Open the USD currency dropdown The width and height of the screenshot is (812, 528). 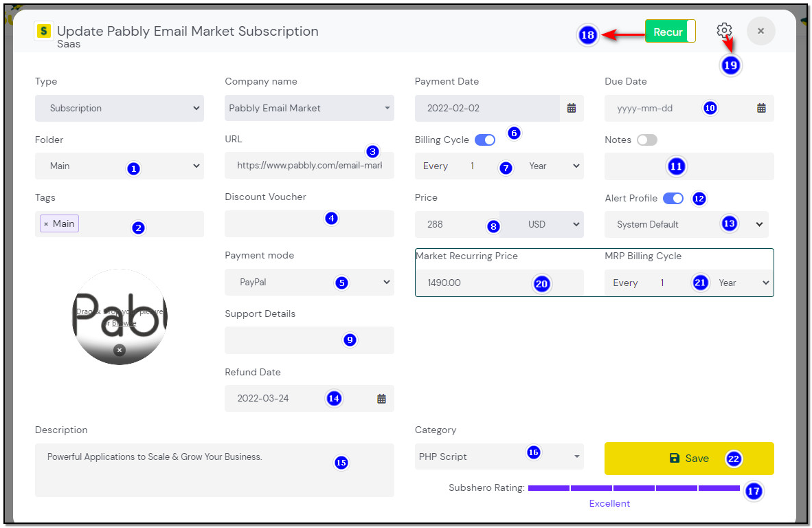coord(542,224)
